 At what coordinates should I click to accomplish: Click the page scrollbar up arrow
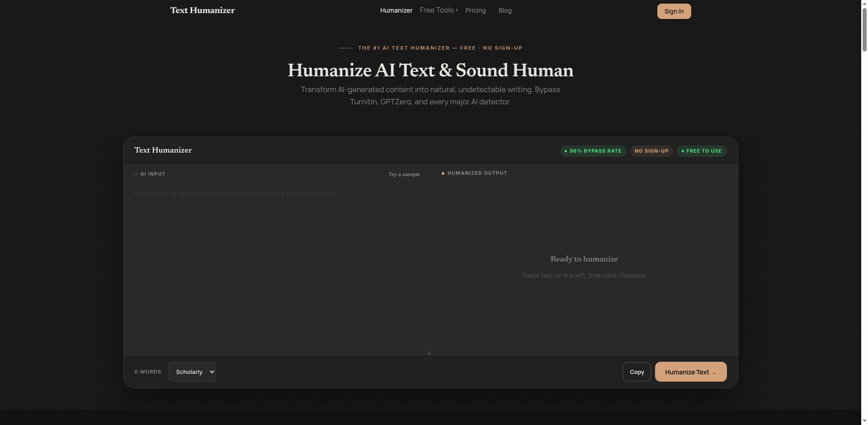(864, 4)
